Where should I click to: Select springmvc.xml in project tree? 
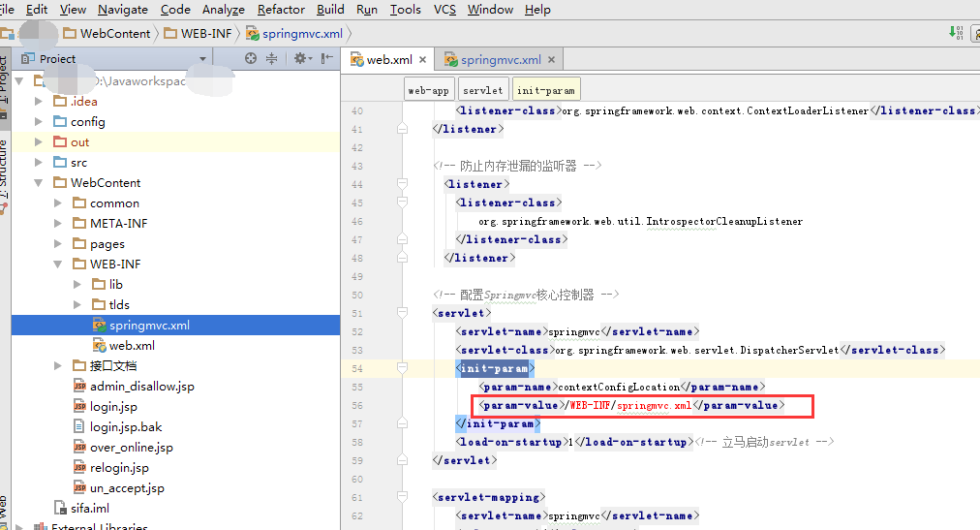175,325
